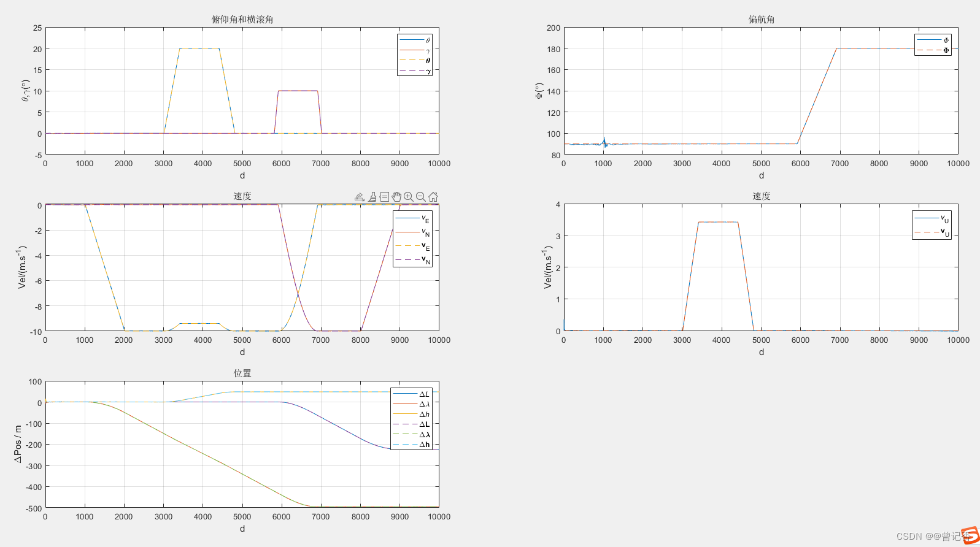Click the dashed cyan Δh legend entry
This screenshot has width=980, height=547.
[411, 445]
